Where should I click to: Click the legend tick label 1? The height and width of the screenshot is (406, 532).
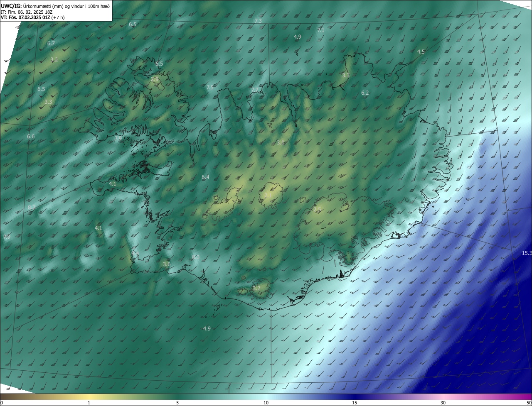click(89, 403)
